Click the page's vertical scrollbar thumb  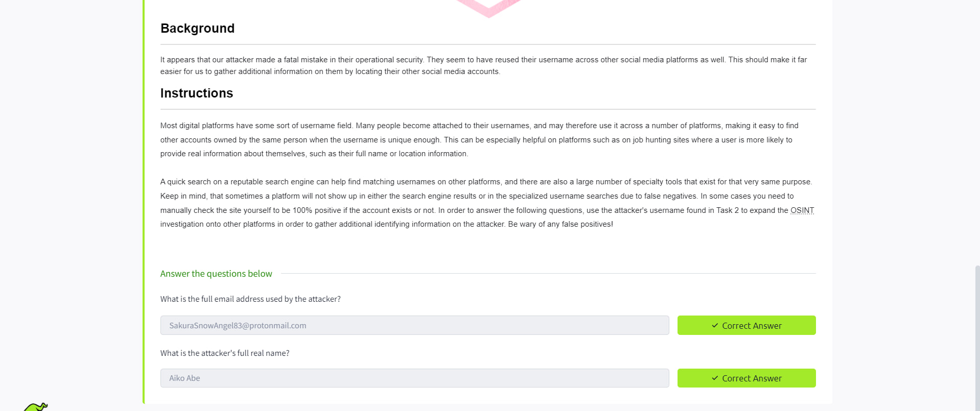[x=977, y=337]
